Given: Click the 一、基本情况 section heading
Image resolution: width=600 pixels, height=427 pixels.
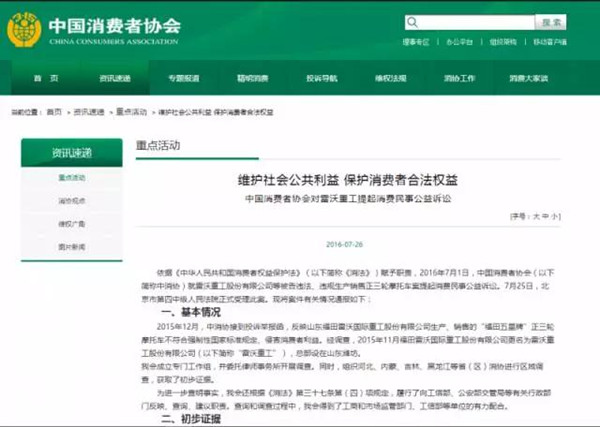Looking at the screenshot, I should (x=191, y=312).
